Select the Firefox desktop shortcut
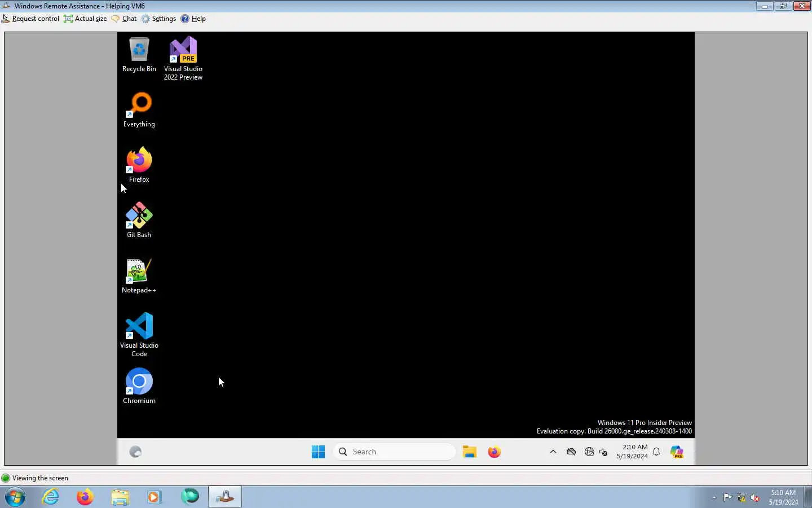Viewport: 812px width, 508px height. pos(139,165)
